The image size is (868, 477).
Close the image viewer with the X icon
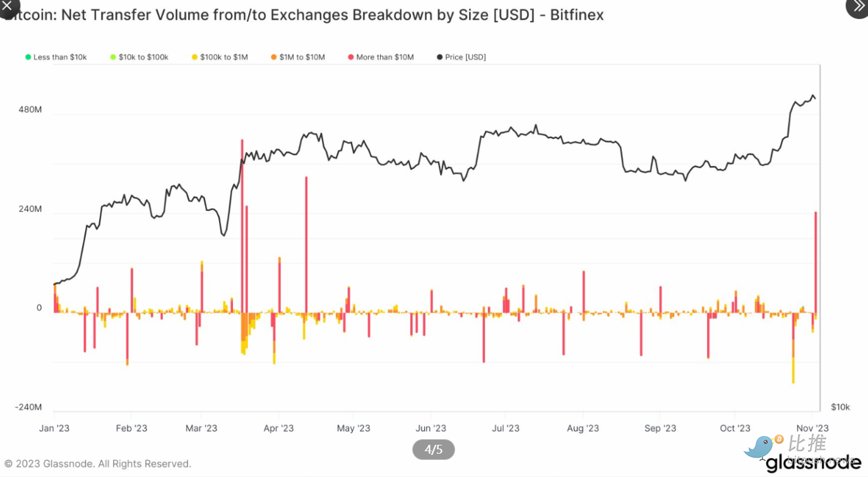6,5
